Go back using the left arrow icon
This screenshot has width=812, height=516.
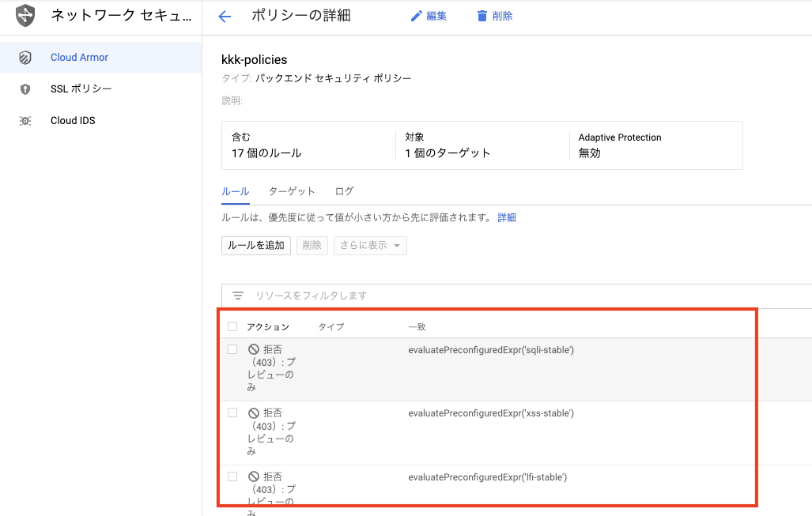coord(225,17)
